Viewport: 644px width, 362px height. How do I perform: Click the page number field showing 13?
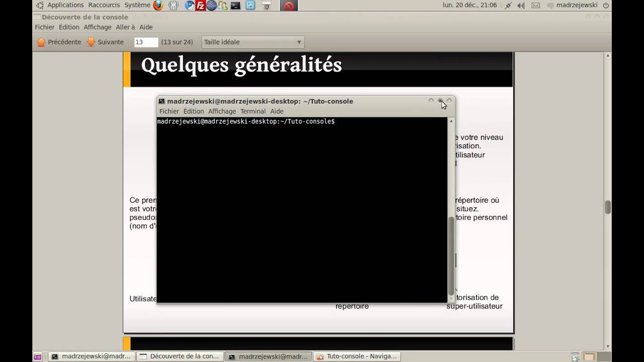click(146, 42)
